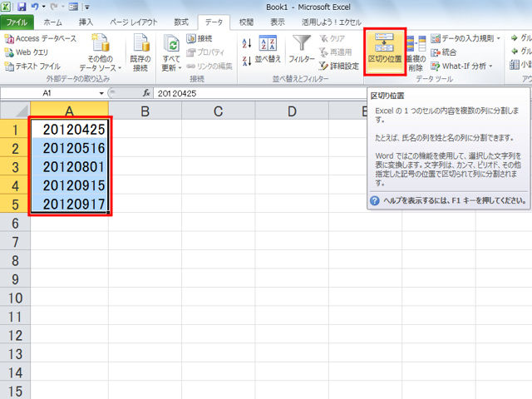
Task: Select row 1 header
Action: (15, 130)
